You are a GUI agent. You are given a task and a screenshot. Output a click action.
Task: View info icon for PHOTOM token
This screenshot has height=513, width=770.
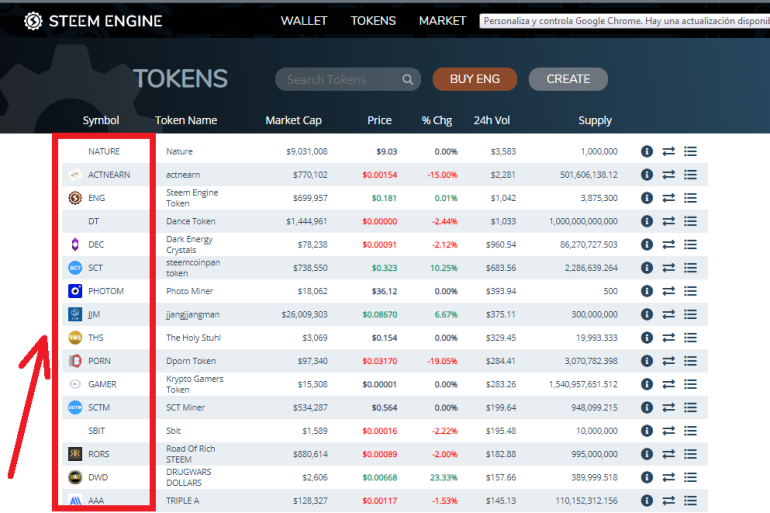(x=647, y=291)
